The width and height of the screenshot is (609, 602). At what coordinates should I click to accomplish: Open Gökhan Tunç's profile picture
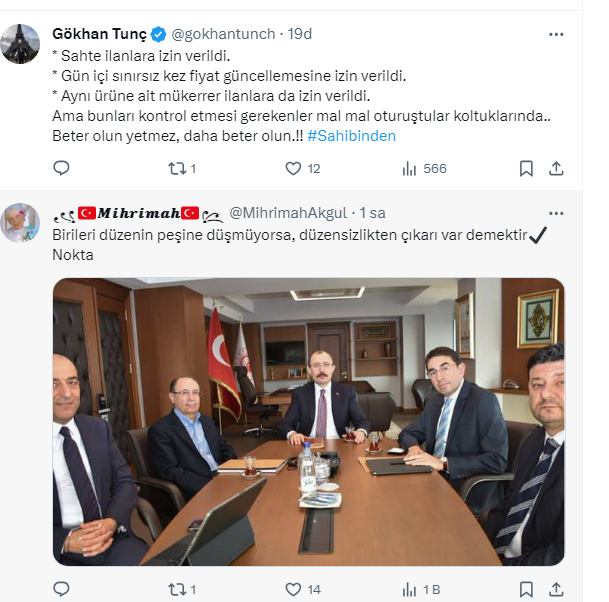point(20,44)
